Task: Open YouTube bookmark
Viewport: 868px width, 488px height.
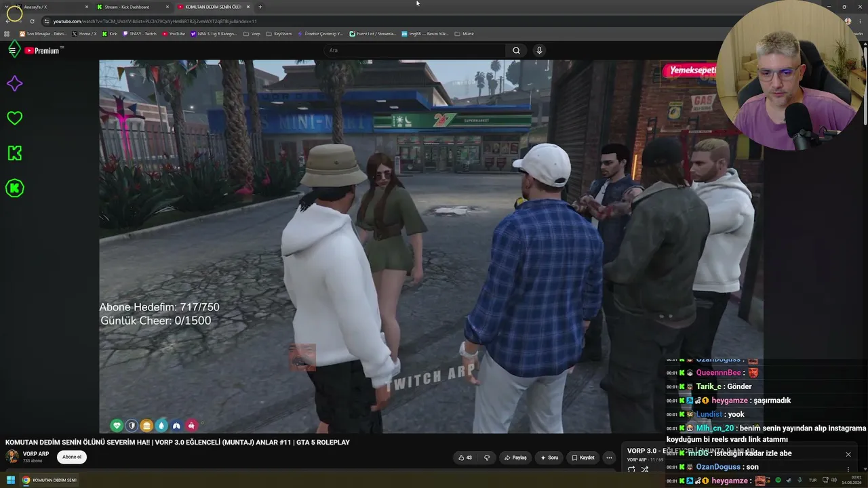Action: (x=174, y=33)
